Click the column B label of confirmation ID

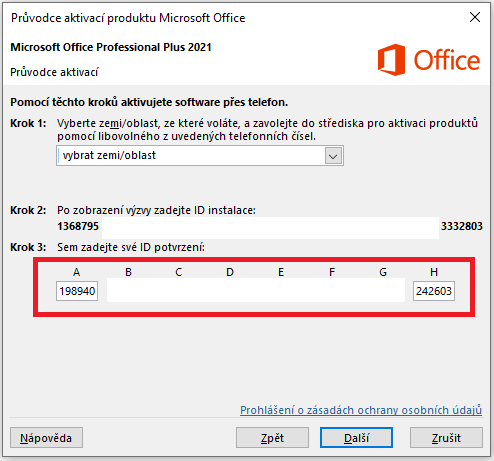128,272
